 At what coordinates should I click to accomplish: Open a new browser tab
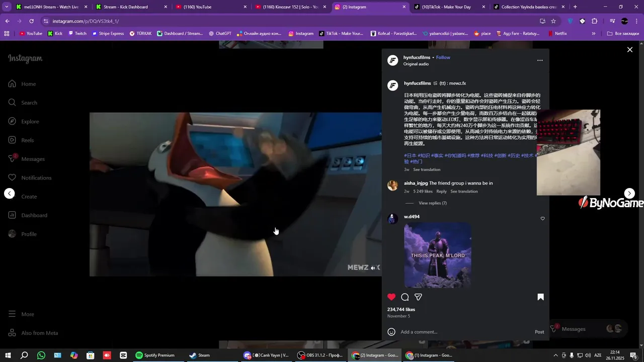click(575, 7)
